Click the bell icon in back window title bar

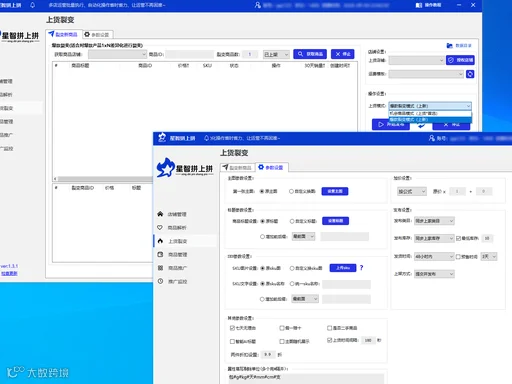(x=32, y=5)
